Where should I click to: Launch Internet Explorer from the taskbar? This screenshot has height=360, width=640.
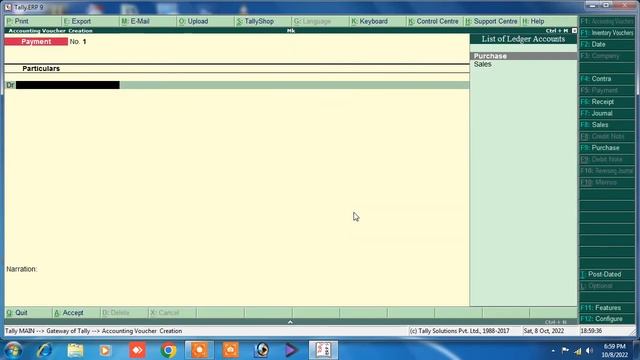pyautogui.click(x=44, y=350)
